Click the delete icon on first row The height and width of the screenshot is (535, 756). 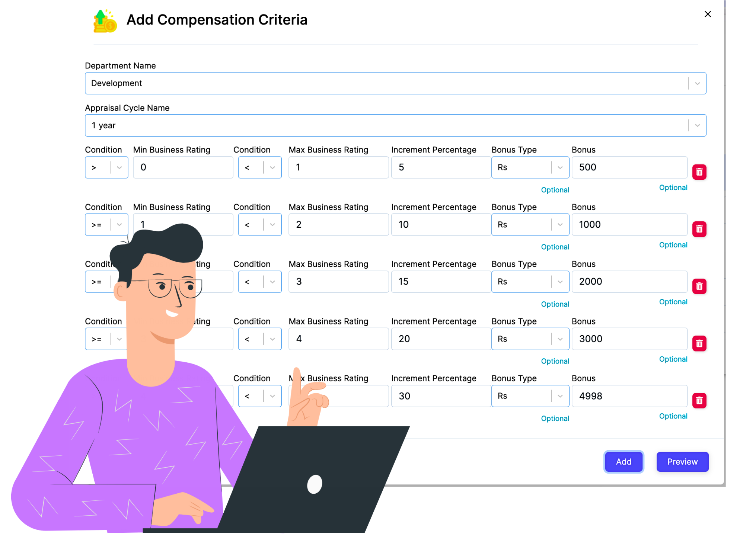point(700,172)
